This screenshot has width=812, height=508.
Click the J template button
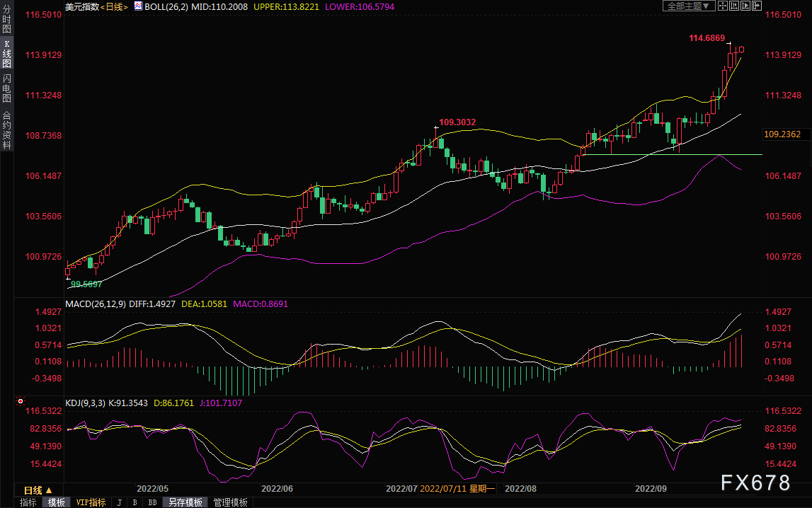click(x=120, y=502)
